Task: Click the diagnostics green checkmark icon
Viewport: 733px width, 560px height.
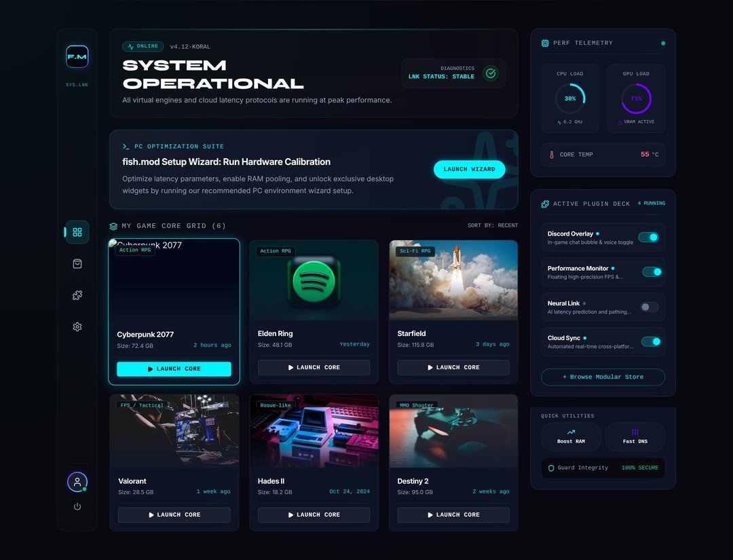Action: (491, 73)
